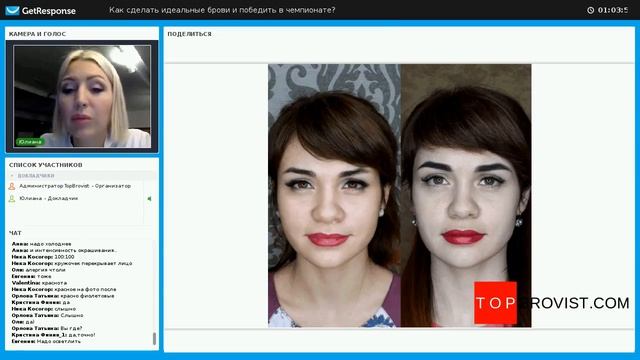Click Кристина Фивия's 'да' message
640x360 pixels.
pyautogui.click(x=41, y=302)
